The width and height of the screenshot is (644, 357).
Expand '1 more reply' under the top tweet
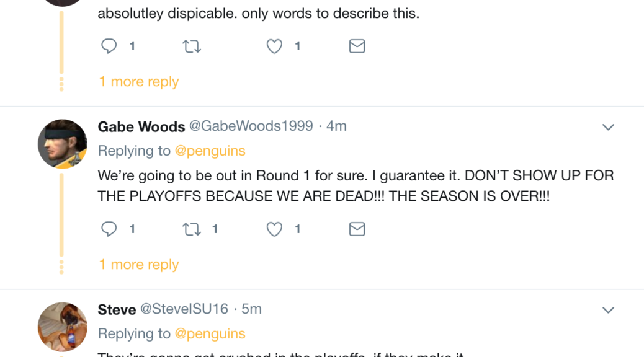pyautogui.click(x=139, y=82)
